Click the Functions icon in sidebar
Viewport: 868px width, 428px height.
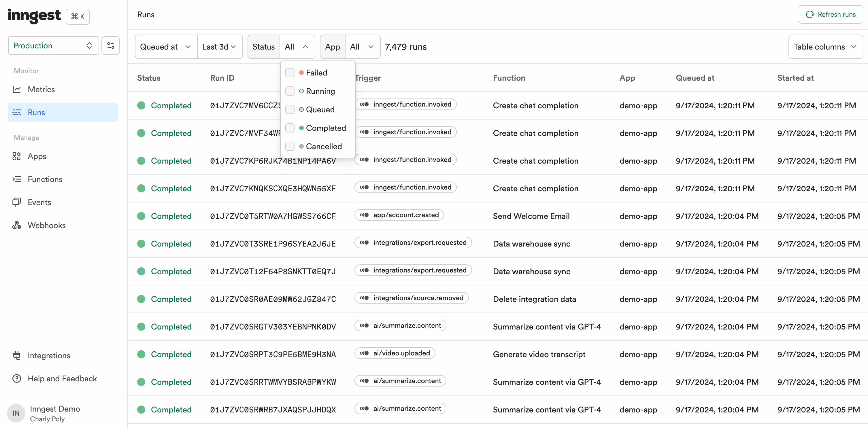(17, 179)
